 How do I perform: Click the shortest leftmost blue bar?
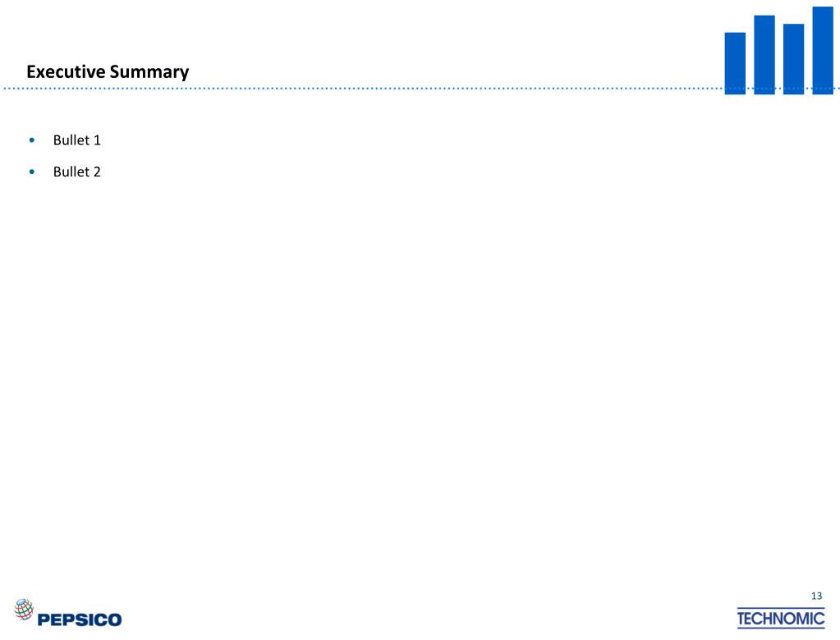point(735,63)
